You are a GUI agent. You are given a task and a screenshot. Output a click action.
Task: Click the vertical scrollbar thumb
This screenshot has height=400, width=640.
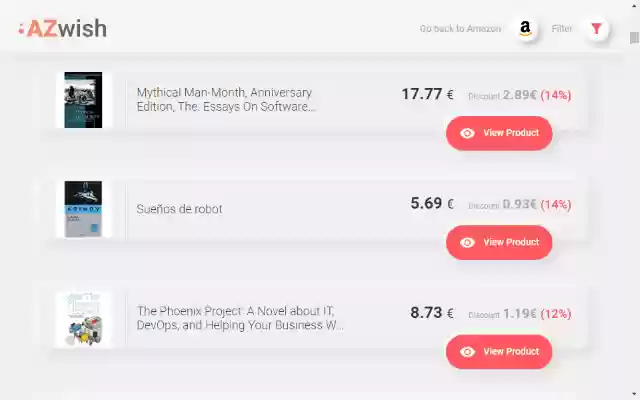(634, 38)
